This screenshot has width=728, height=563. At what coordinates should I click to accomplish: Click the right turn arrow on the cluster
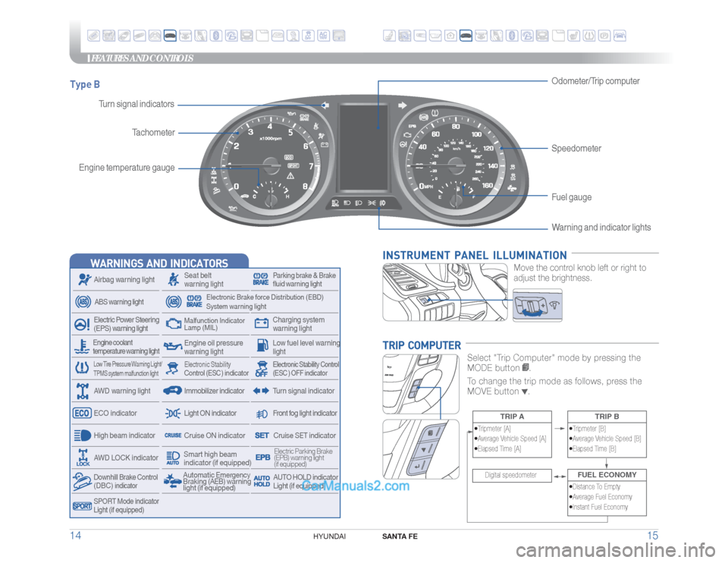click(402, 105)
